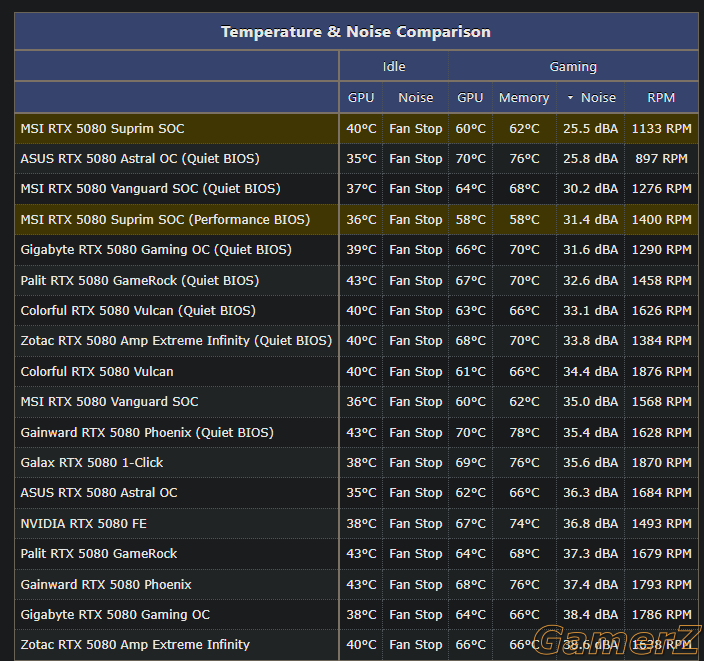Click the 37.4 dBA noise value
Image resolution: width=704 pixels, height=661 pixels.
pyautogui.click(x=590, y=585)
